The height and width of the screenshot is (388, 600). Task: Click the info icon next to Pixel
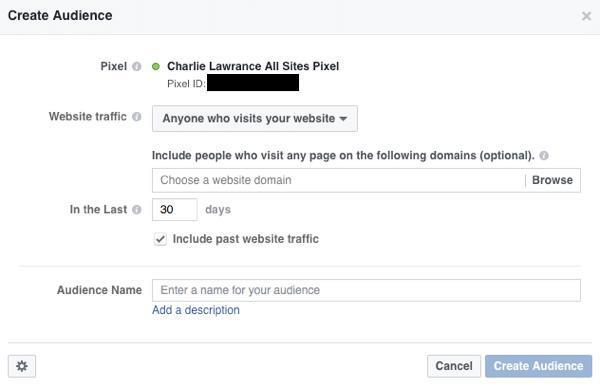137,66
